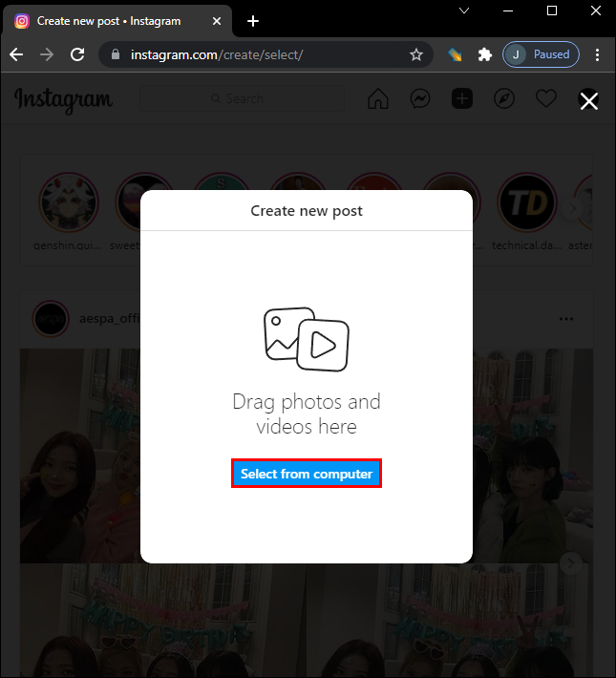Image resolution: width=616 pixels, height=678 pixels.
Task: Open the Explore compass icon
Action: [504, 98]
